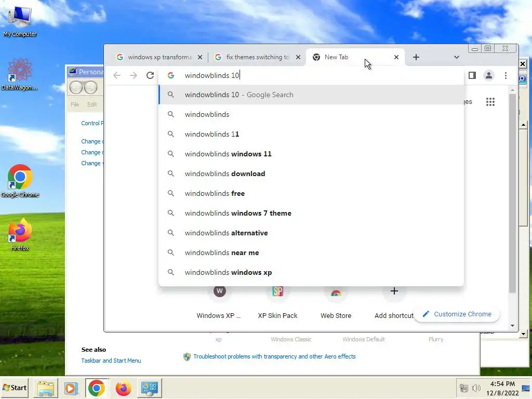
Task: Close the 'windows xp transforma' tab
Action: click(x=200, y=57)
